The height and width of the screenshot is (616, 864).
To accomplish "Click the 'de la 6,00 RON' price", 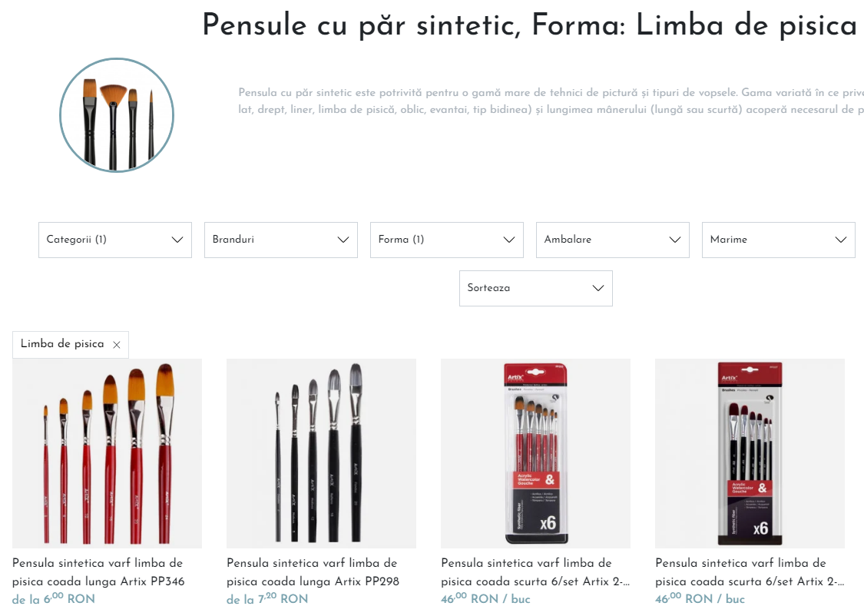I will pos(54,598).
